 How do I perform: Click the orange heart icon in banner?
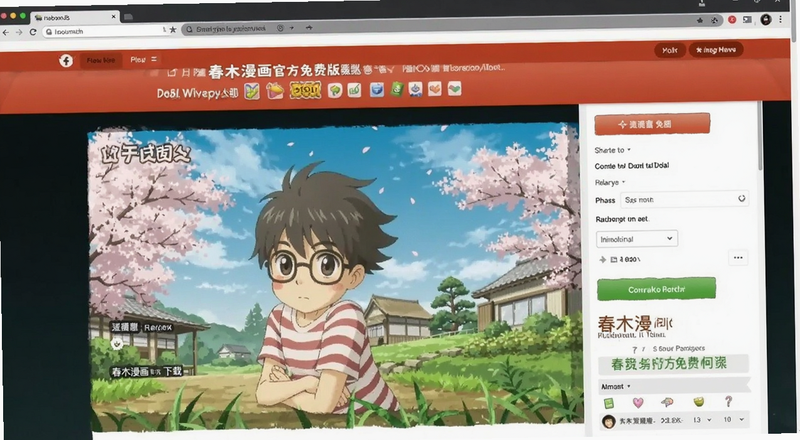tap(435, 89)
